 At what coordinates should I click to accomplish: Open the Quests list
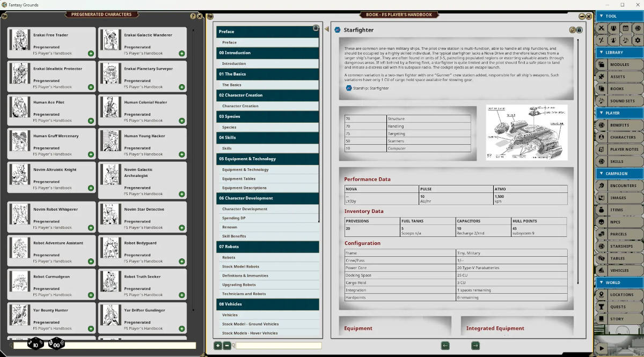[x=619, y=307]
